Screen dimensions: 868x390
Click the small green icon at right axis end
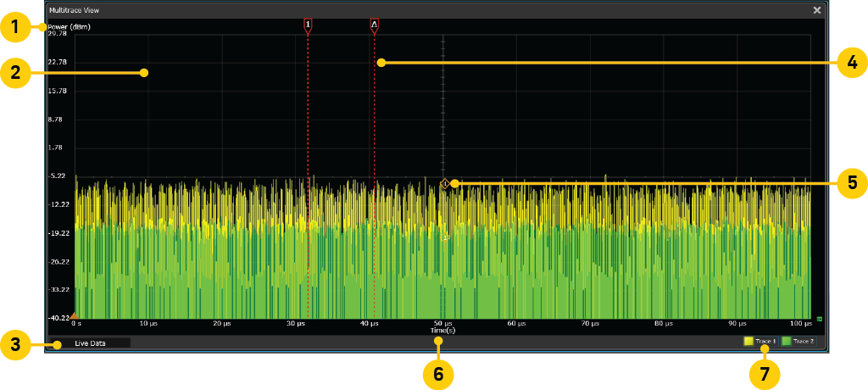(819, 319)
